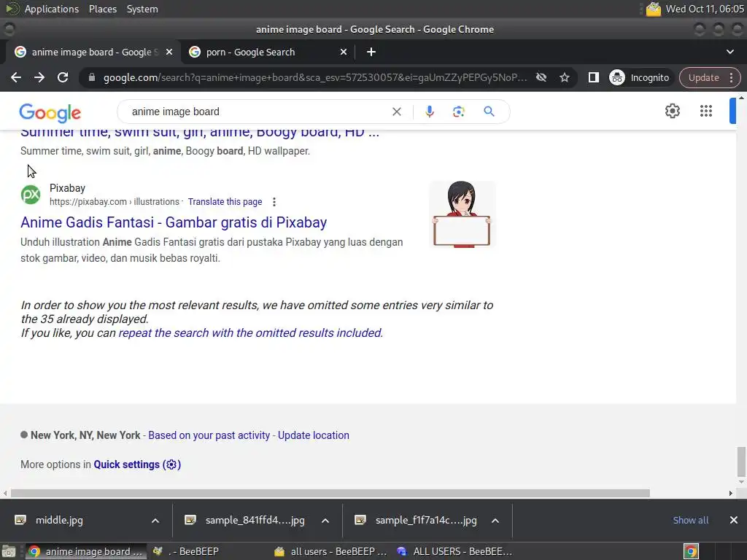Click the Chrome icon at the bottom-right of the panel
This screenshot has height=560, width=747.
691,551
